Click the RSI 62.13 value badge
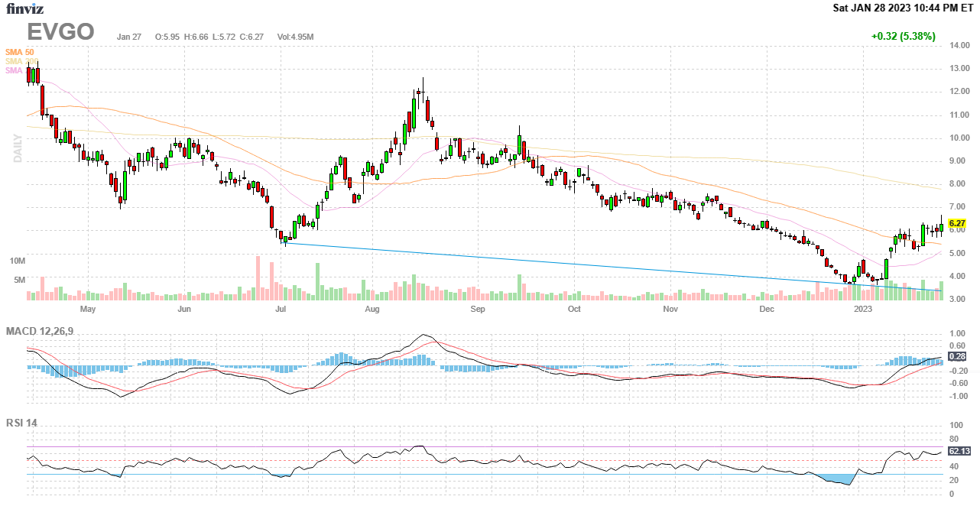The height and width of the screenshot is (506, 980). [959, 451]
